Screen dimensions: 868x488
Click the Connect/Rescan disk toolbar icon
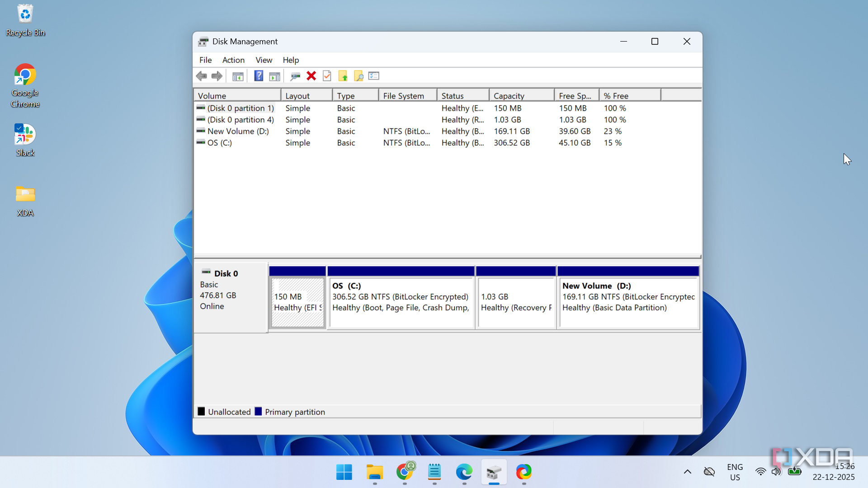(295, 76)
